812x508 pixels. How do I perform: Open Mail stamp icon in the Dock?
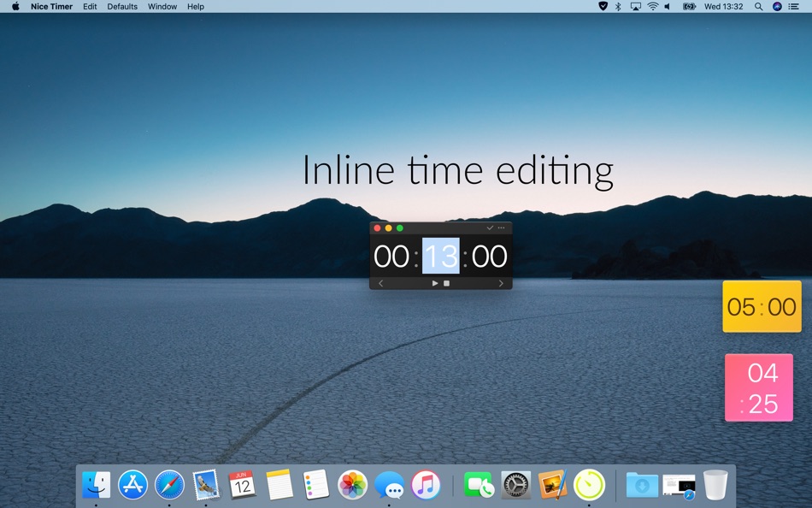[x=206, y=485]
